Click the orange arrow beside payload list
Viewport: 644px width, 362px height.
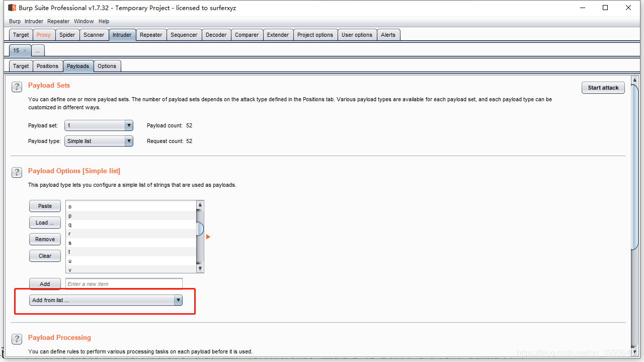coord(208,237)
